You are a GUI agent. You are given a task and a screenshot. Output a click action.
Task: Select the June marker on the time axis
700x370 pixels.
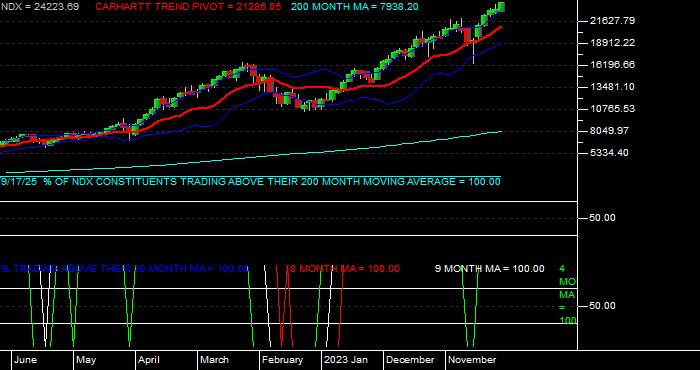tap(25, 360)
